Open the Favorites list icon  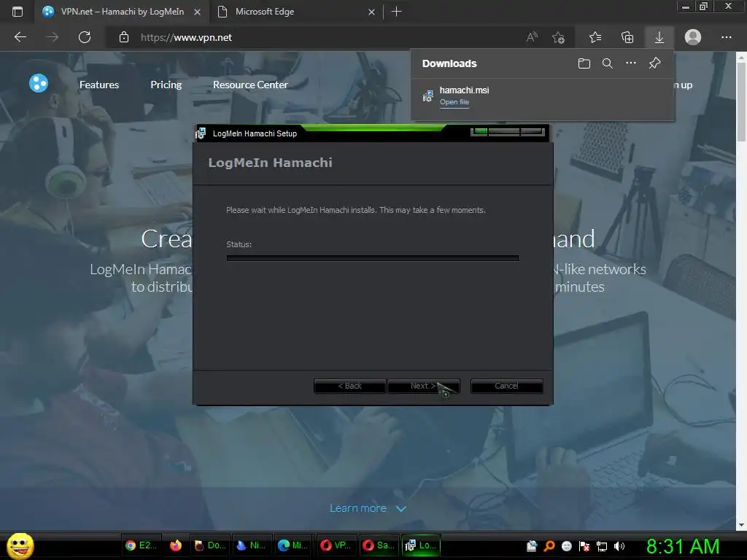(595, 37)
